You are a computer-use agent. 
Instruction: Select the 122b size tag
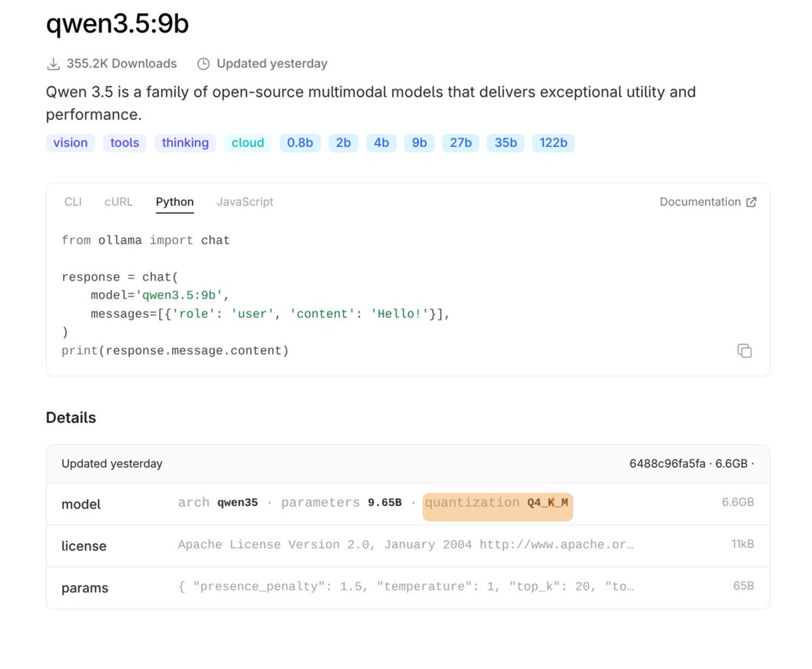pyautogui.click(x=553, y=143)
